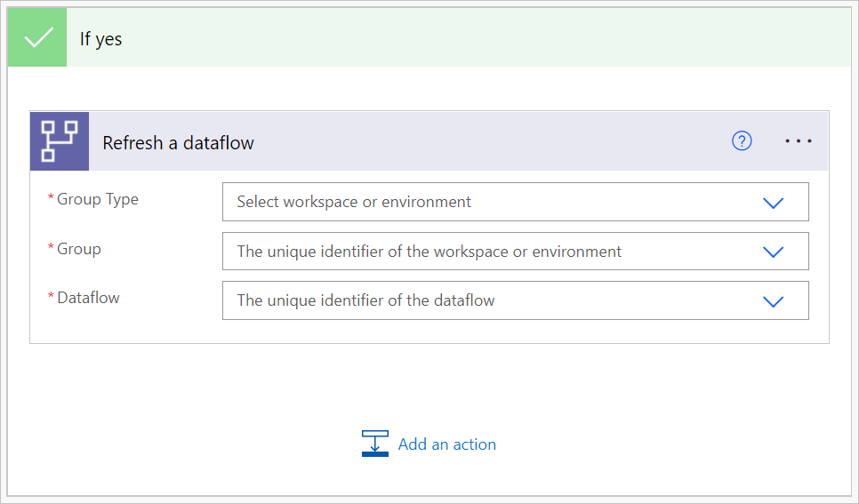
Task: Open help for Refresh a dataflow
Action: 742,141
